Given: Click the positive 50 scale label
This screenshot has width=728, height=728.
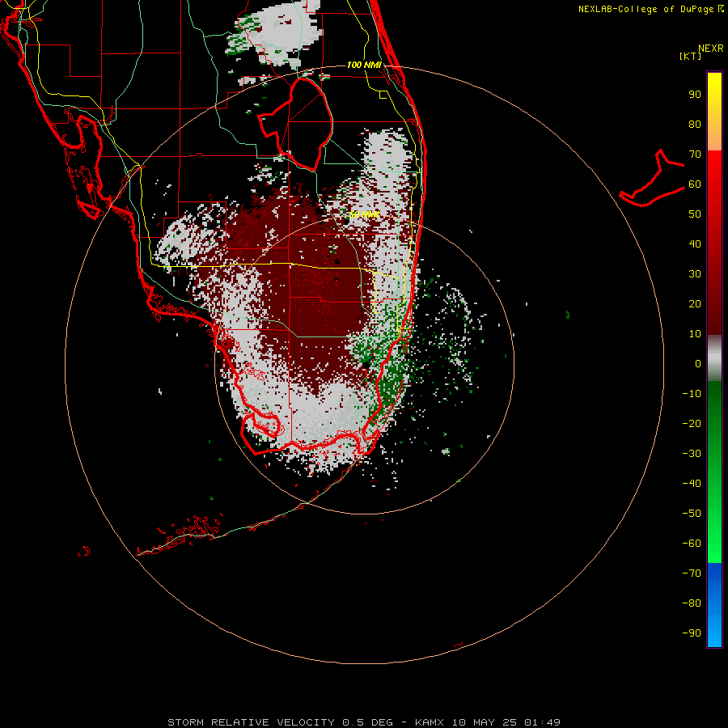Looking at the screenshot, I should tap(695, 214).
